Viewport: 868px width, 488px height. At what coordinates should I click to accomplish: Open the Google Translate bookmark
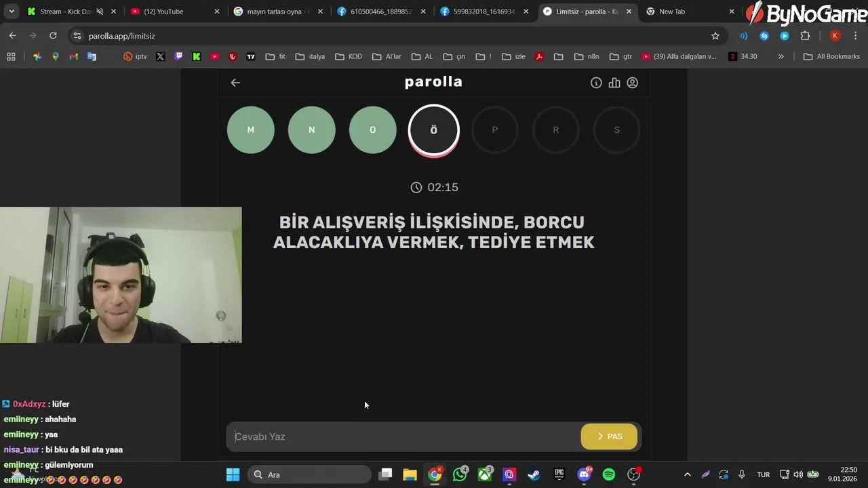92,57
